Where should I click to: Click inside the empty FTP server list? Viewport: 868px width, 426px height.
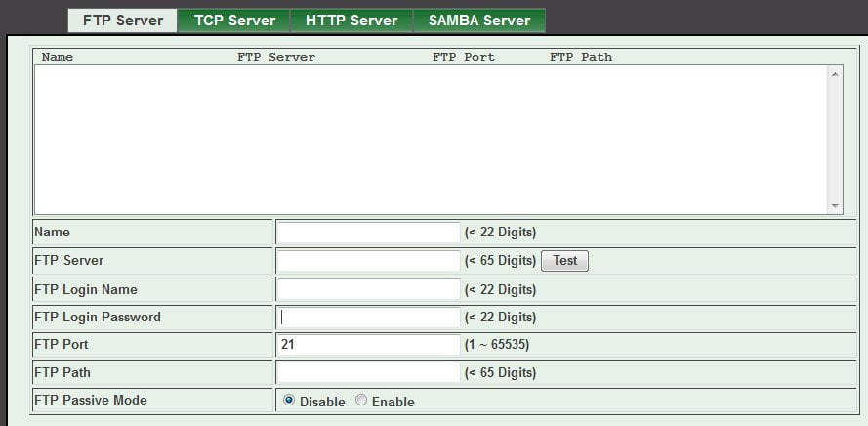[432, 140]
